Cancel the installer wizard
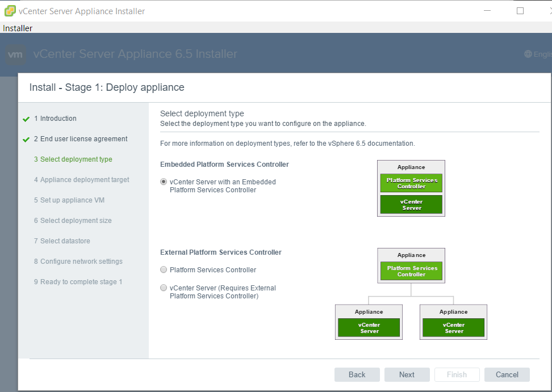The width and height of the screenshot is (552, 392). [x=507, y=374]
